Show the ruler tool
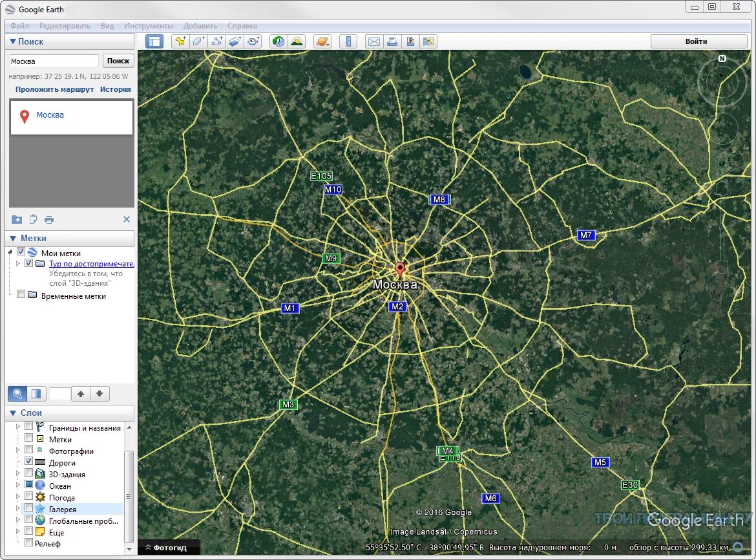The height and width of the screenshot is (560, 756). (348, 41)
